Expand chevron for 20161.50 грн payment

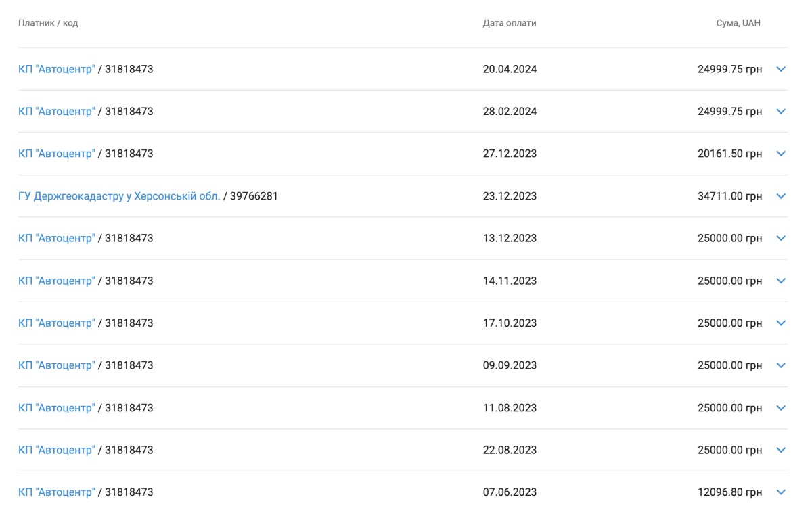(x=781, y=154)
